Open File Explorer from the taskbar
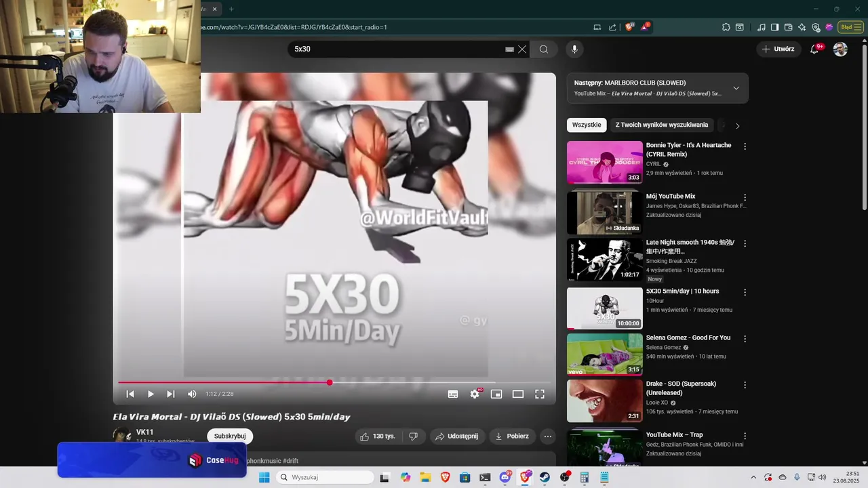 click(425, 477)
